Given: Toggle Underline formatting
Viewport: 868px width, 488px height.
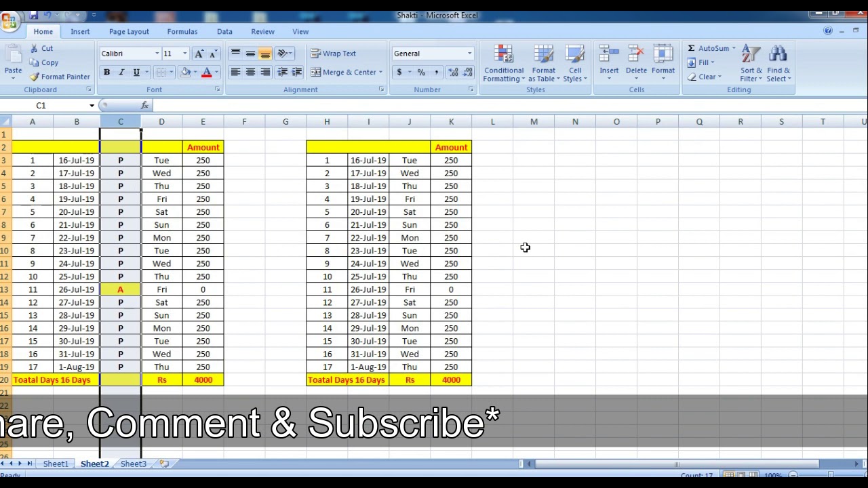Looking at the screenshot, I should pyautogui.click(x=136, y=73).
